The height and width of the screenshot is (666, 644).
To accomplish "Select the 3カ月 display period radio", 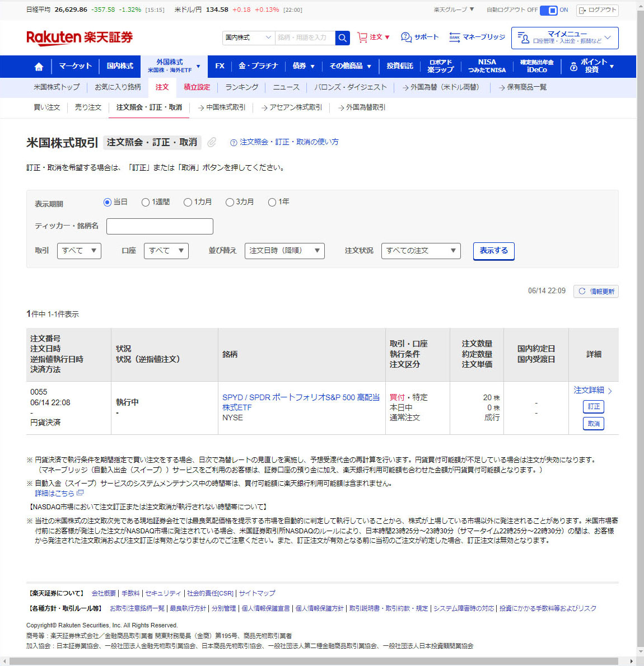I will point(230,202).
